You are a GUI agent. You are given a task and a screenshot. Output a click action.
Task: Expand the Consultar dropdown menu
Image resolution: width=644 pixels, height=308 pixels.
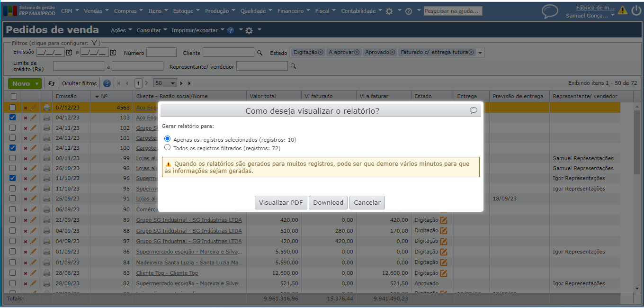pos(152,30)
